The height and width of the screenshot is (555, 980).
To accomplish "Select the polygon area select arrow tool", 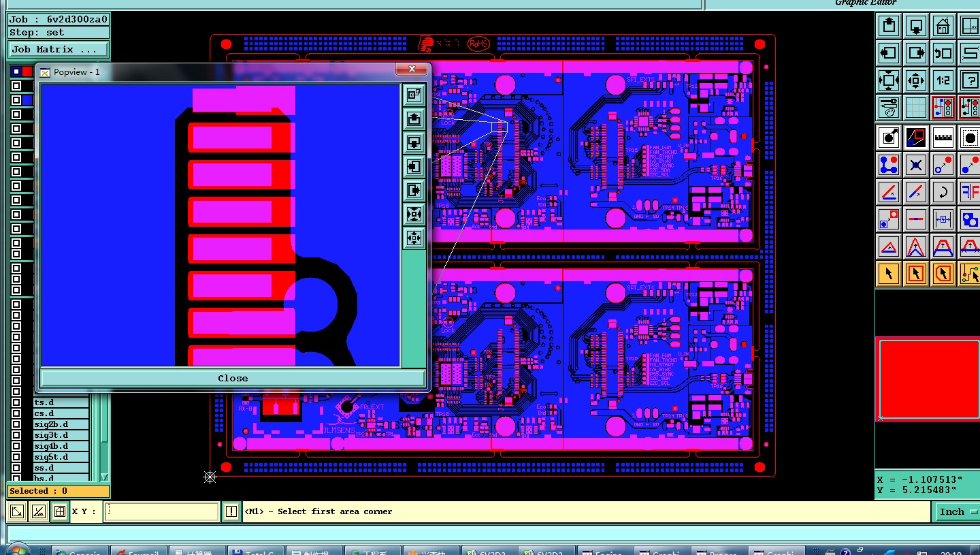I will (x=943, y=274).
